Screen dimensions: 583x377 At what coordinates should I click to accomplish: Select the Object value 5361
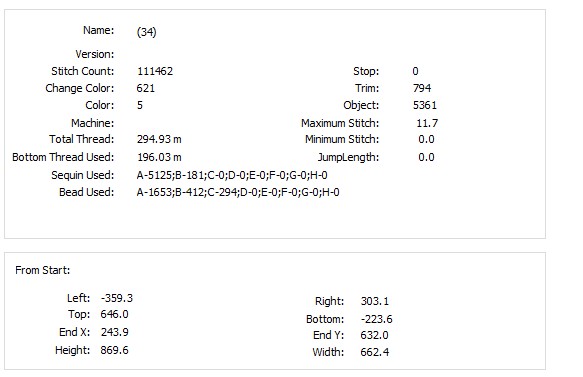[425, 105]
